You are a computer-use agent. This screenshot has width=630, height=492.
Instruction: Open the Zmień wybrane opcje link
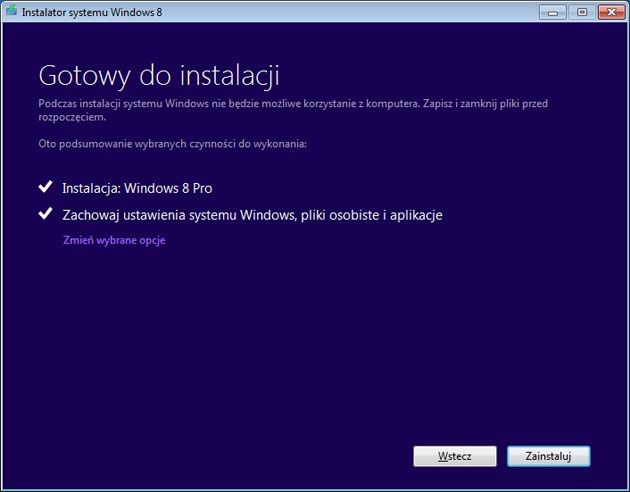click(114, 240)
